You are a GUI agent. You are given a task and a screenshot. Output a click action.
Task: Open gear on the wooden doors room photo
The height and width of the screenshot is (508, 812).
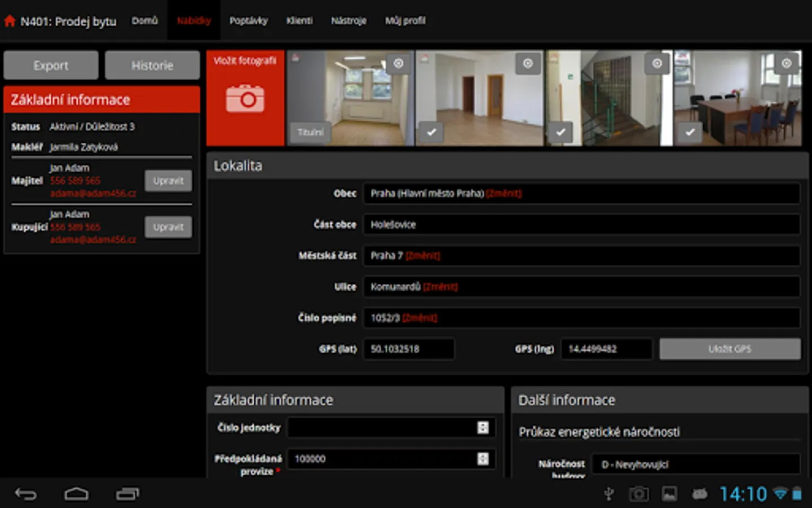tap(528, 64)
